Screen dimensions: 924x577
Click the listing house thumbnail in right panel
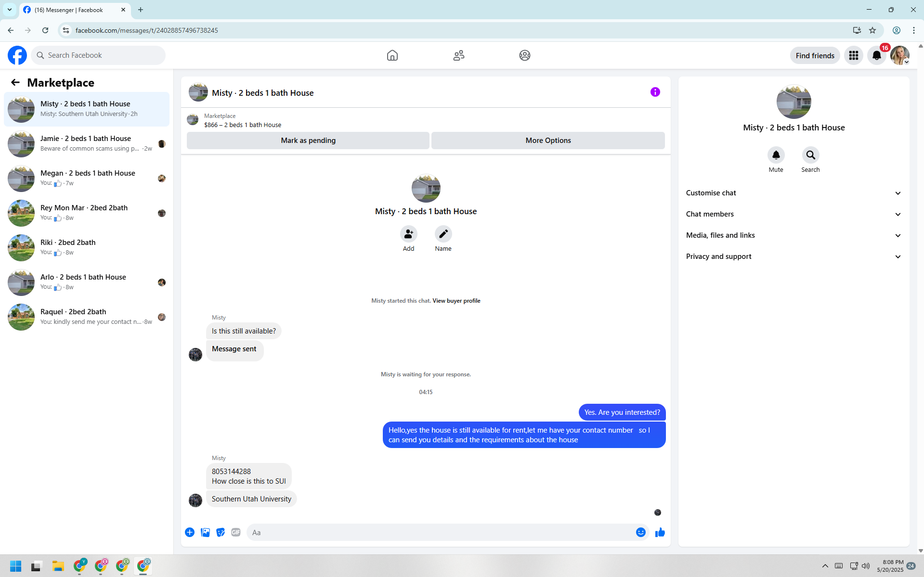(x=794, y=102)
